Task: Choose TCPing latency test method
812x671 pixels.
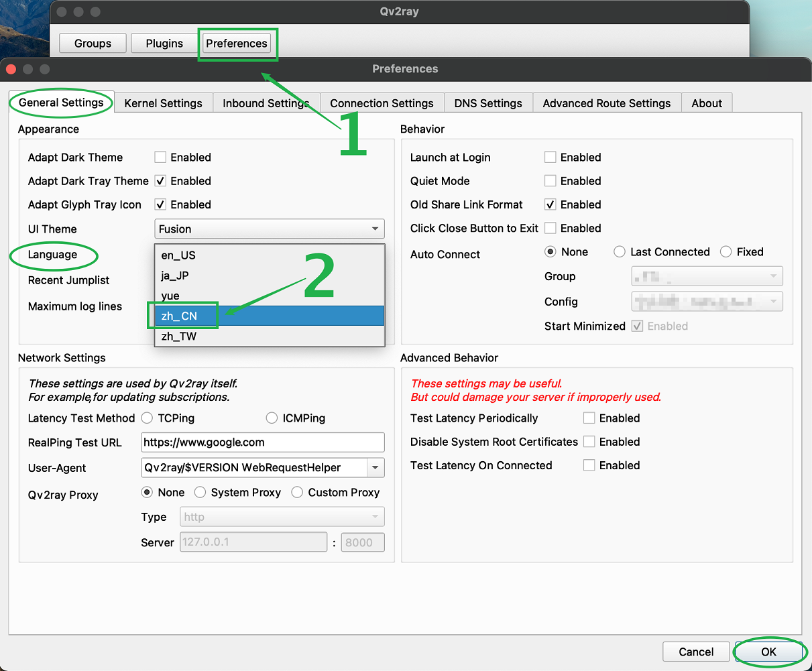Action: pos(148,418)
